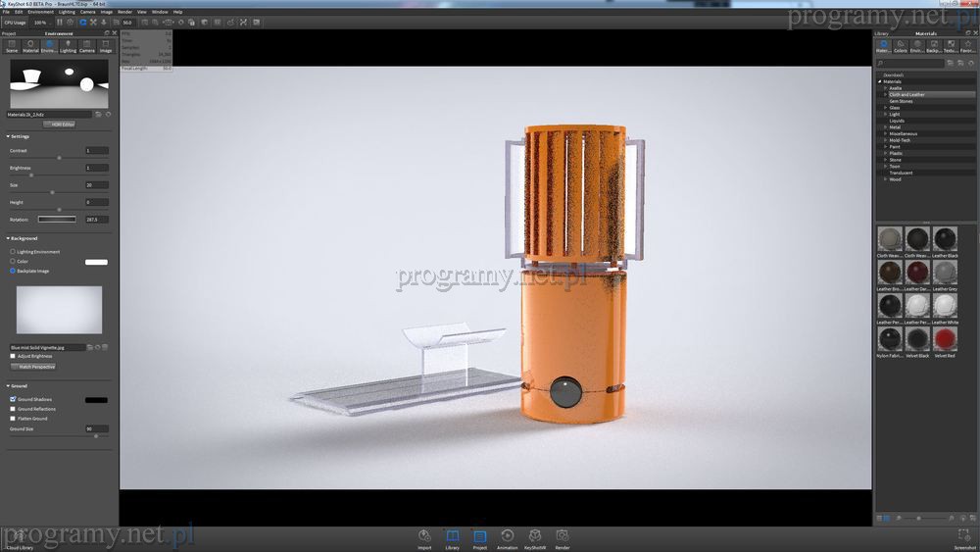This screenshot has width=980, height=552.
Task: Switch to the Camera tab icon in Project panel
Action: point(86,45)
